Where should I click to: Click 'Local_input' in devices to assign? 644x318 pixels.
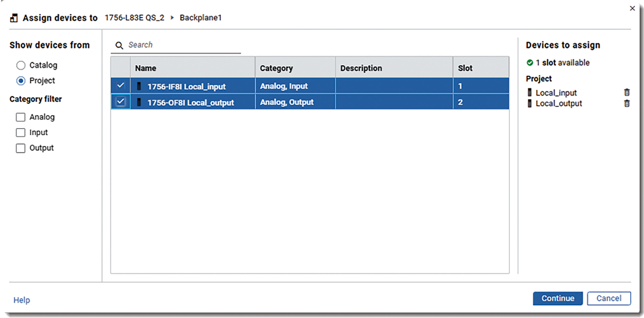click(556, 93)
